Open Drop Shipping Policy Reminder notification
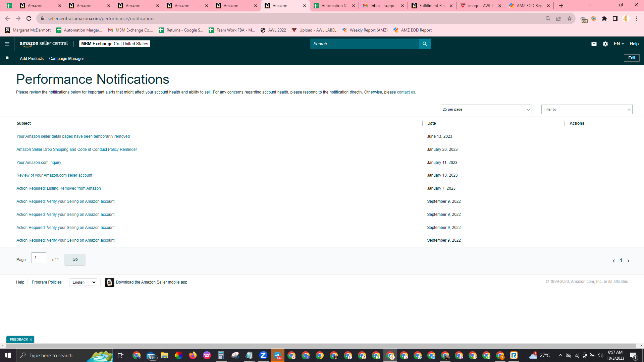This screenshot has width=644, height=362. (77, 149)
